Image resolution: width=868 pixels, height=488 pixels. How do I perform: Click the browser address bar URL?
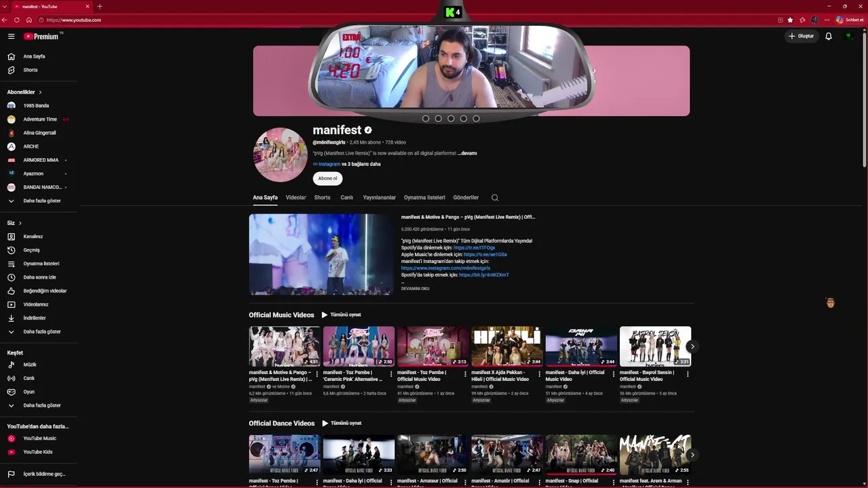[x=74, y=20]
